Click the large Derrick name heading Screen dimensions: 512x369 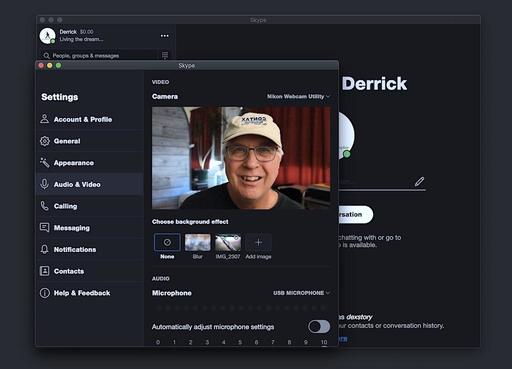[x=374, y=83]
